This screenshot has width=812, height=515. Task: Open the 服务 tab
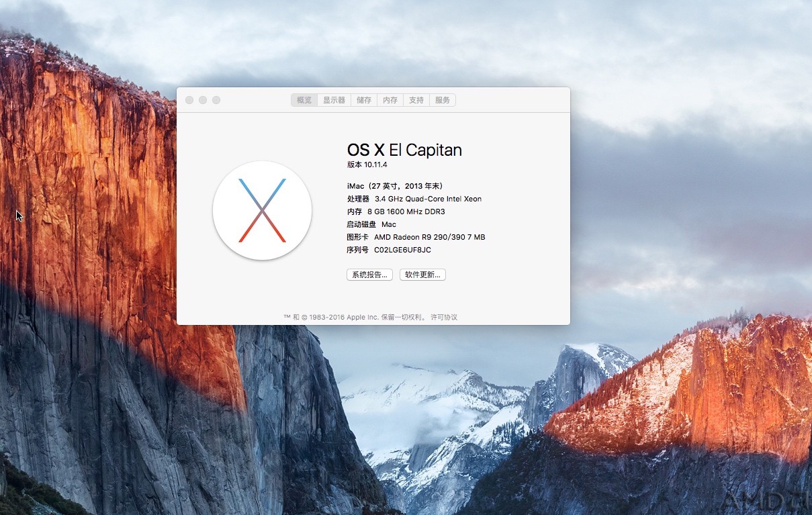443,100
